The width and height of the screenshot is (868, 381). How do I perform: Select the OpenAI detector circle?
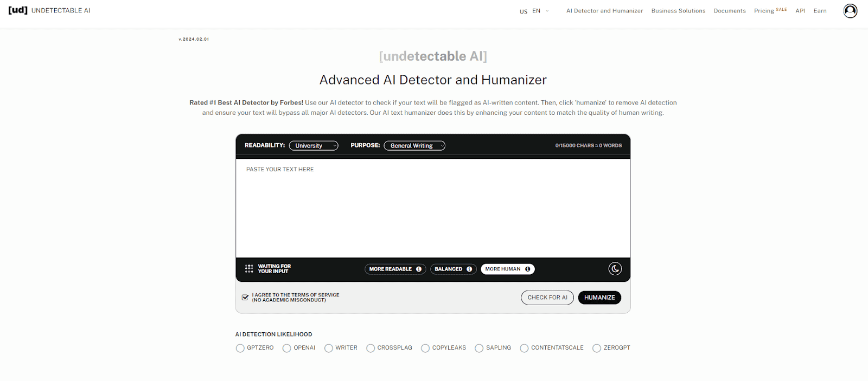click(287, 348)
